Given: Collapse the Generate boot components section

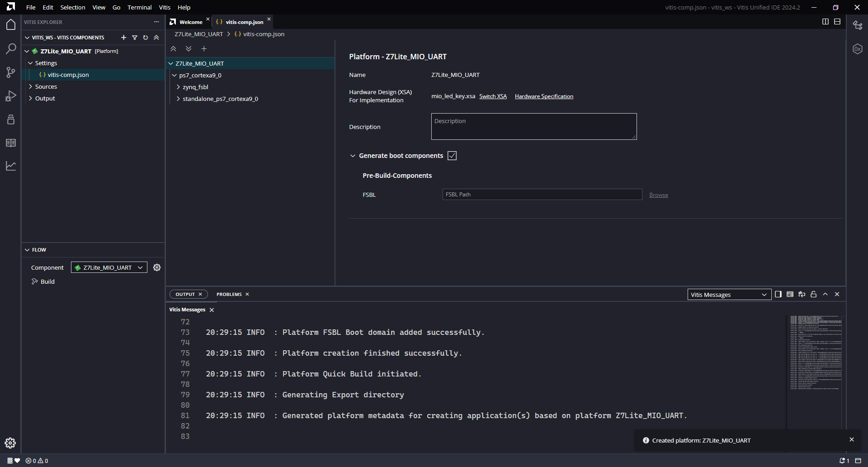Looking at the screenshot, I should tap(353, 156).
